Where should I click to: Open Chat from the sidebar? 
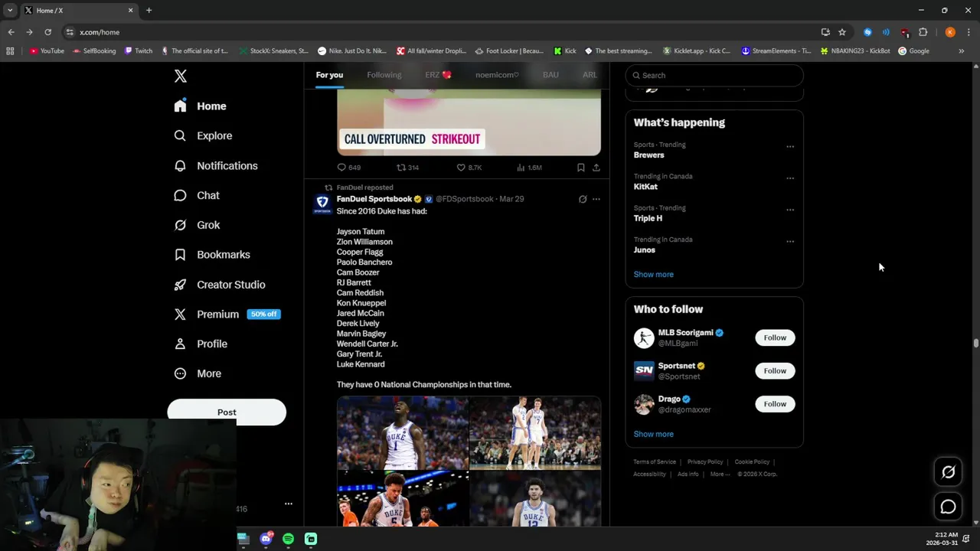197,195
